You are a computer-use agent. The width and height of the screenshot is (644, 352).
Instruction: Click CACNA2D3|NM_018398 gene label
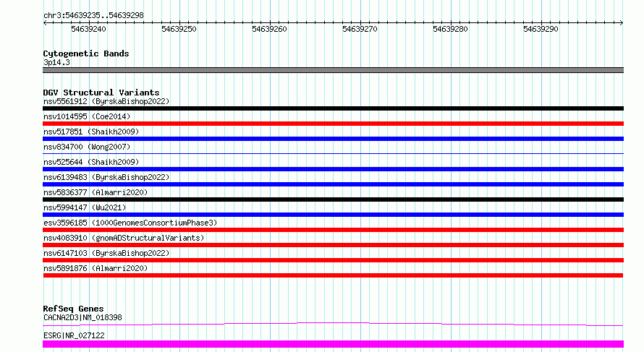pos(82,317)
